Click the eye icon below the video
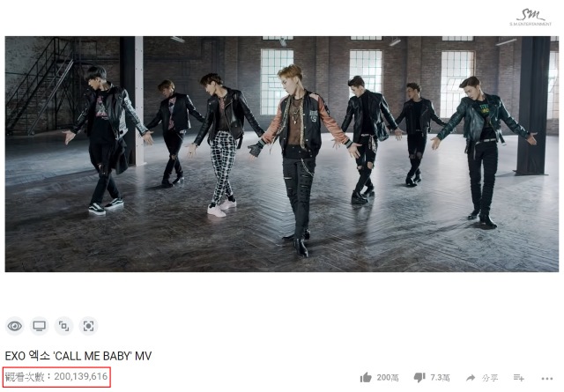 pos(14,326)
